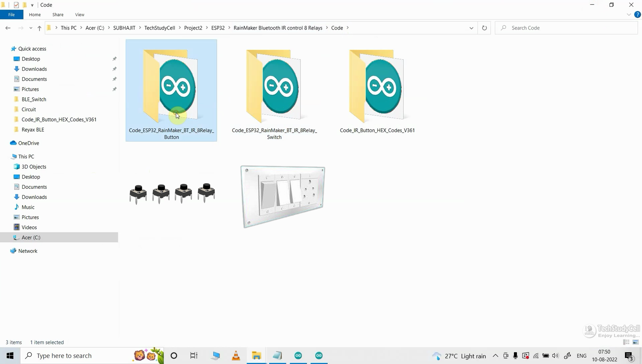Open Code_IR_Button_HEX_Codes_V361 in navigation pane
The width and height of the screenshot is (642, 364).
(59, 119)
